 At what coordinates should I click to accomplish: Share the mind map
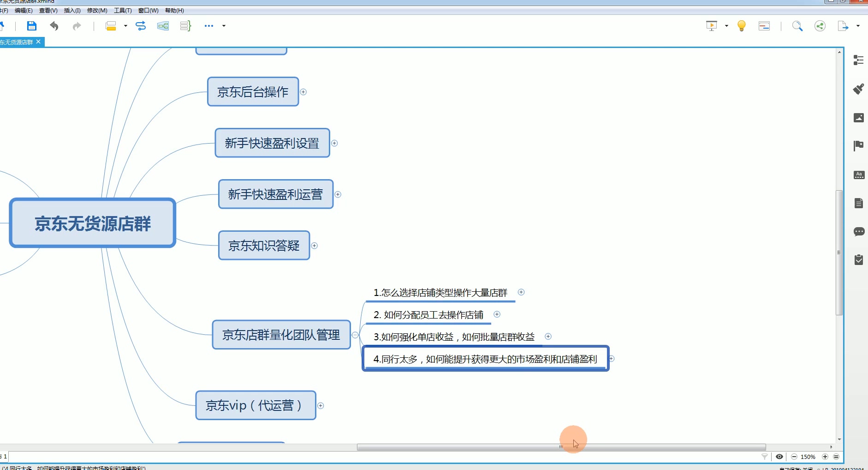820,26
